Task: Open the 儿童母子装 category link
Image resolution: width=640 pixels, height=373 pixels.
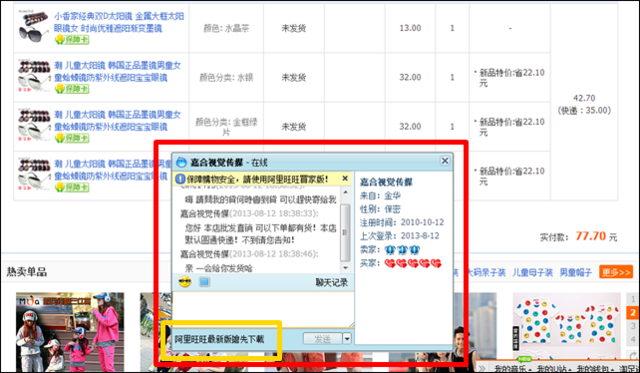Action: (532, 272)
